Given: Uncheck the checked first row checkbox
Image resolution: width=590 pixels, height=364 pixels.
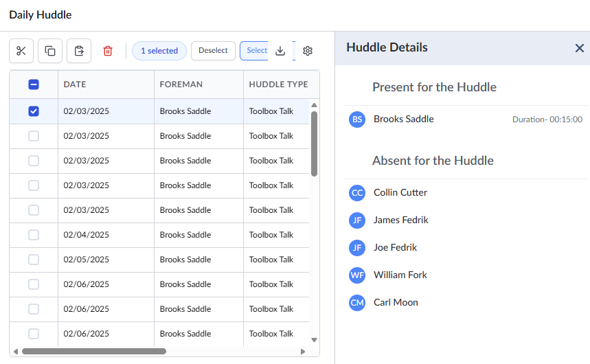Looking at the screenshot, I should [34, 111].
